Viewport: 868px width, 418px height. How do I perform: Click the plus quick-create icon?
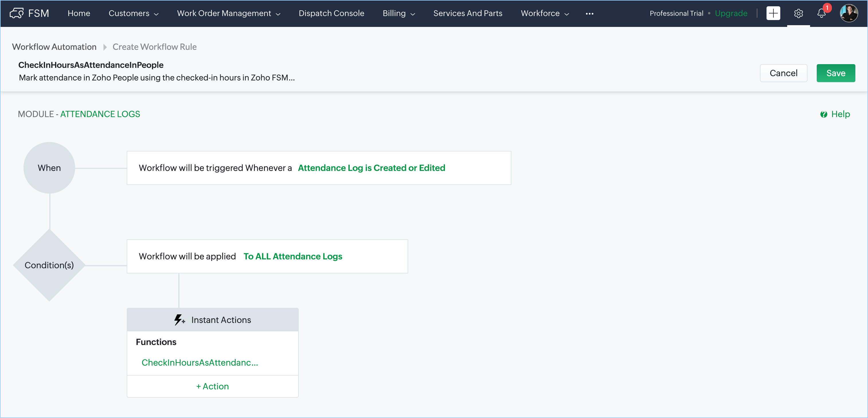coord(773,13)
